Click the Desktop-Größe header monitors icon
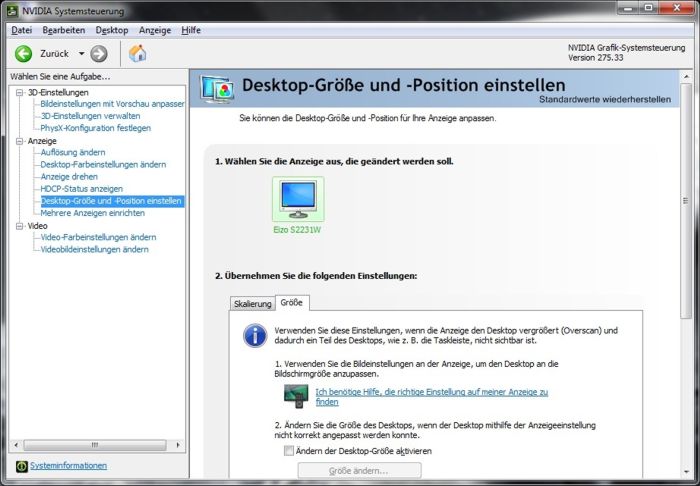The height and width of the screenshot is (486, 700). (x=217, y=89)
